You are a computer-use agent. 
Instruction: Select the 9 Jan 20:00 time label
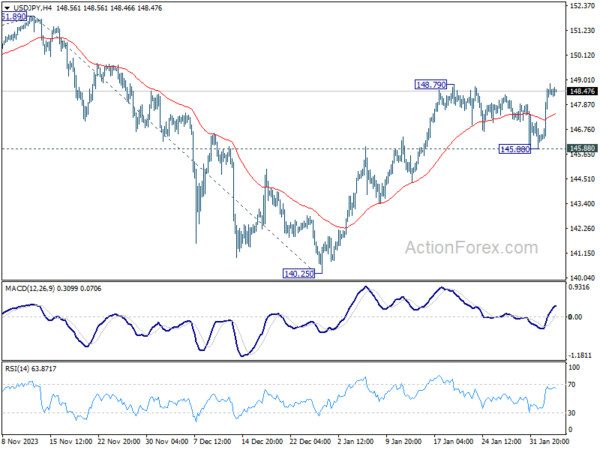pyautogui.click(x=403, y=441)
